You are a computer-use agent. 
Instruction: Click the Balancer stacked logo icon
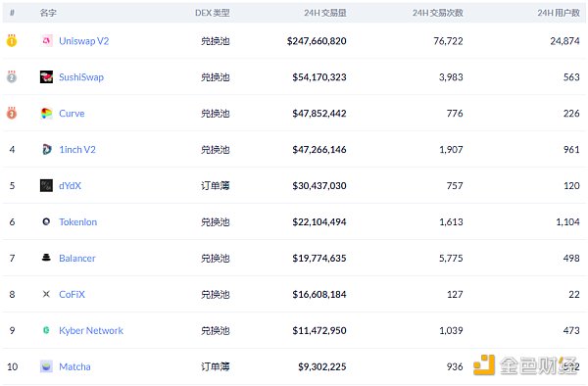pyautogui.click(x=46, y=258)
